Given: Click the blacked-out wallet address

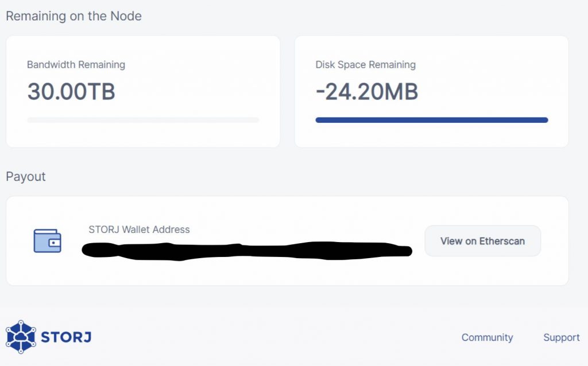Looking at the screenshot, I should coord(247,251).
